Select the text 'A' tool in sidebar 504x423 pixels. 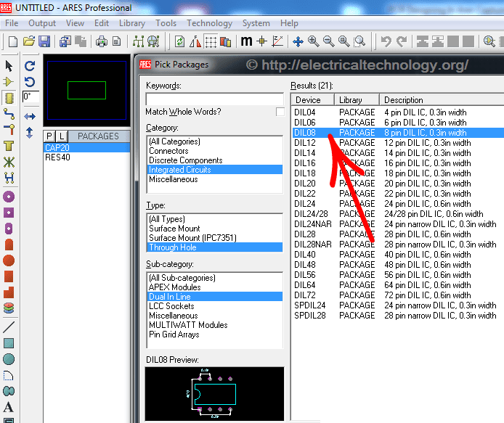[9, 407]
